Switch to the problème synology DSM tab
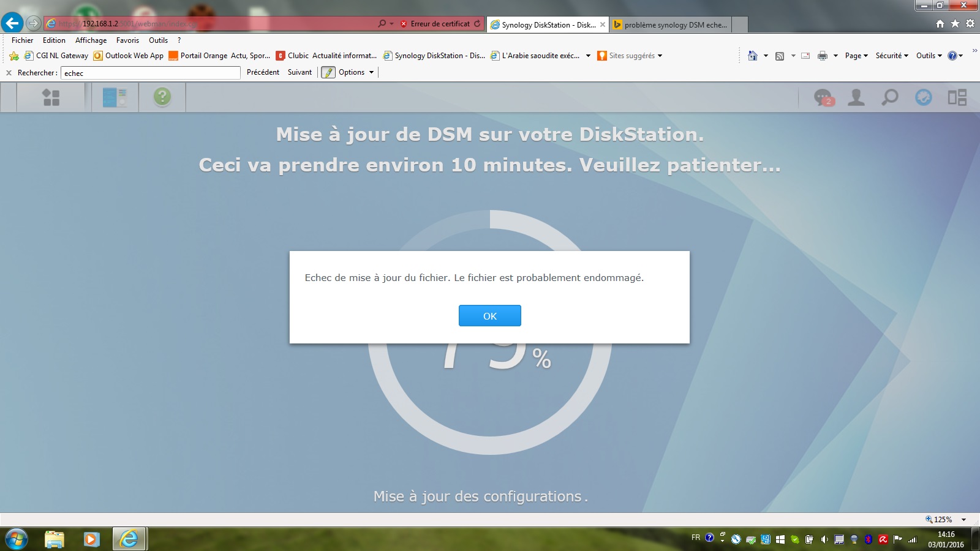980x551 pixels. pyautogui.click(x=675, y=25)
